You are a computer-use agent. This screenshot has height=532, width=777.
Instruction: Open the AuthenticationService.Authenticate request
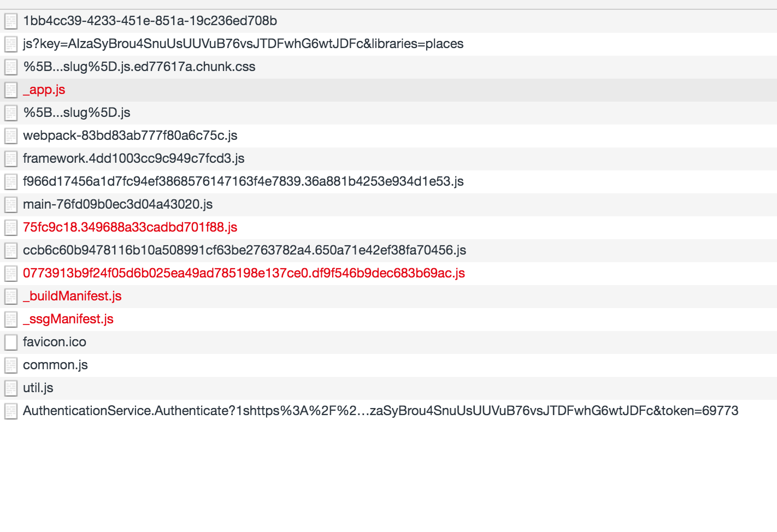tap(388, 411)
